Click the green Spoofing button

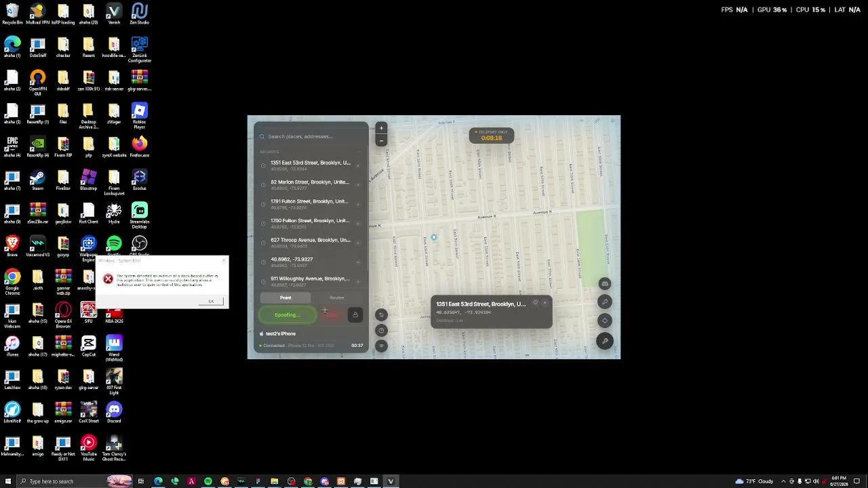(x=288, y=314)
